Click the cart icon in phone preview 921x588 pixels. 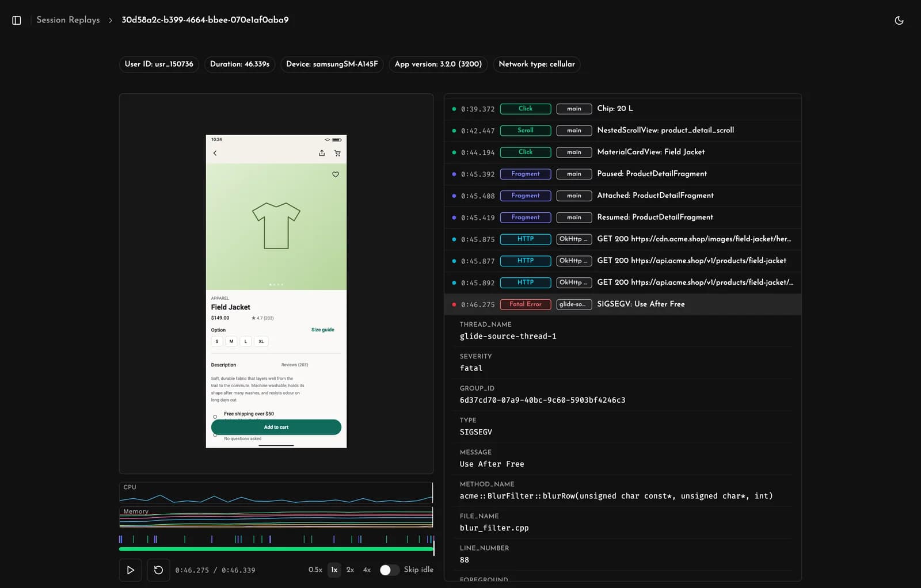click(337, 153)
